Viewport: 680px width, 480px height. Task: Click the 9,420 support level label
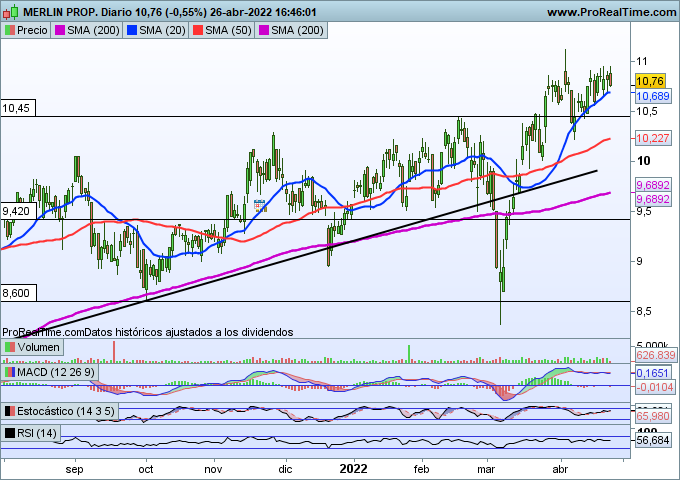click(x=18, y=211)
